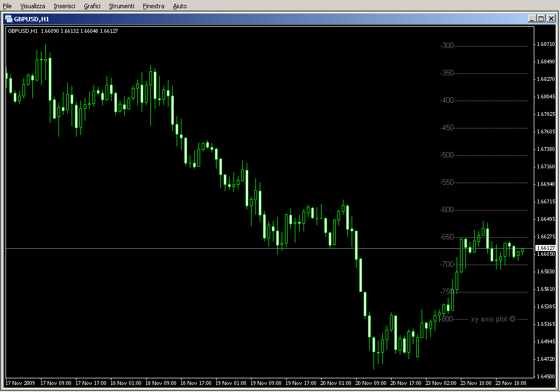Screen dimensions: 560x392
Task: Click the 18 Nov 01:00 time label
Action: [126, 383]
